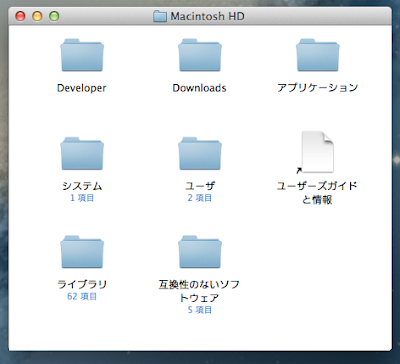The height and width of the screenshot is (364, 400).
Task: Close the Macintosh HD window with red button
Action: (x=21, y=16)
